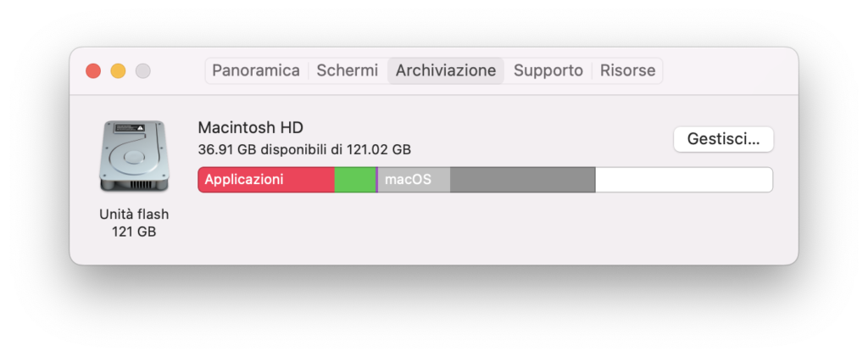Click the 121 GB capacity label under drive

click(x=134, y=231)
